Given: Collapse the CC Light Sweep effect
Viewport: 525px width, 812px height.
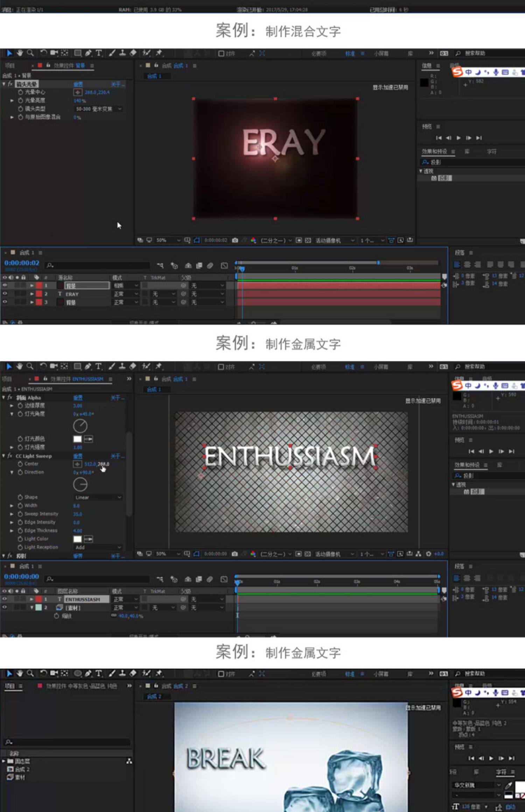Looking at the screenshot, I should click(3, 456).
